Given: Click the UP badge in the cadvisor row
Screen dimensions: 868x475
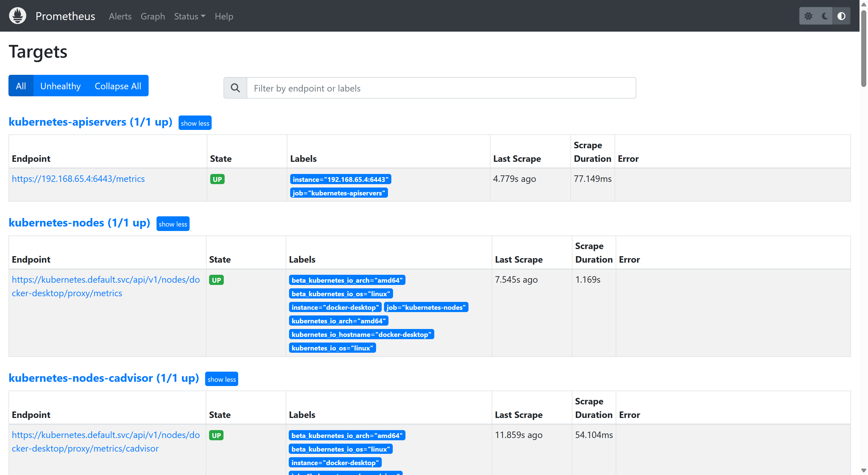Looking at the screenshot, I should click(216, 435).
